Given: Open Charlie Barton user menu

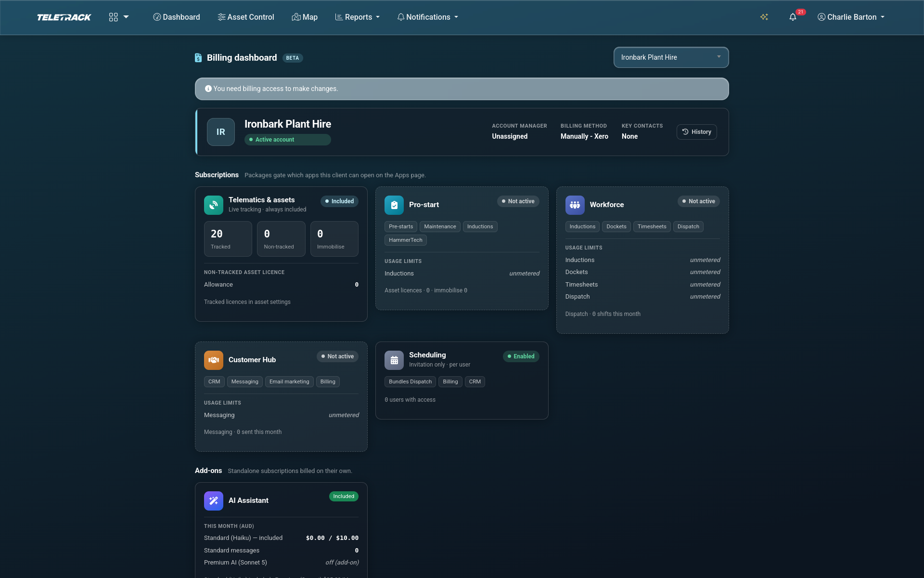Looking at the screenshot, I should point(851,17).
